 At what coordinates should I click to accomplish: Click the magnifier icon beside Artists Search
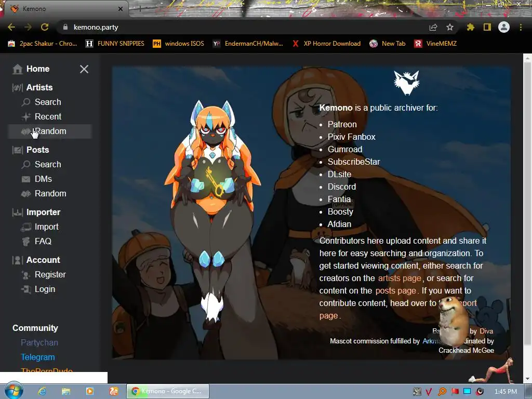26,102
